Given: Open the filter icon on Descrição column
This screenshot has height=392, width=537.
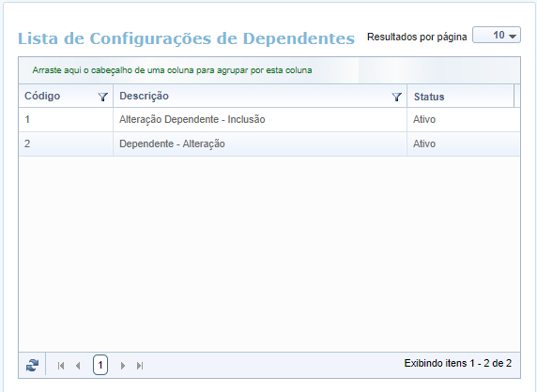Looking at the screenshot, I should (x=396, y=97).
